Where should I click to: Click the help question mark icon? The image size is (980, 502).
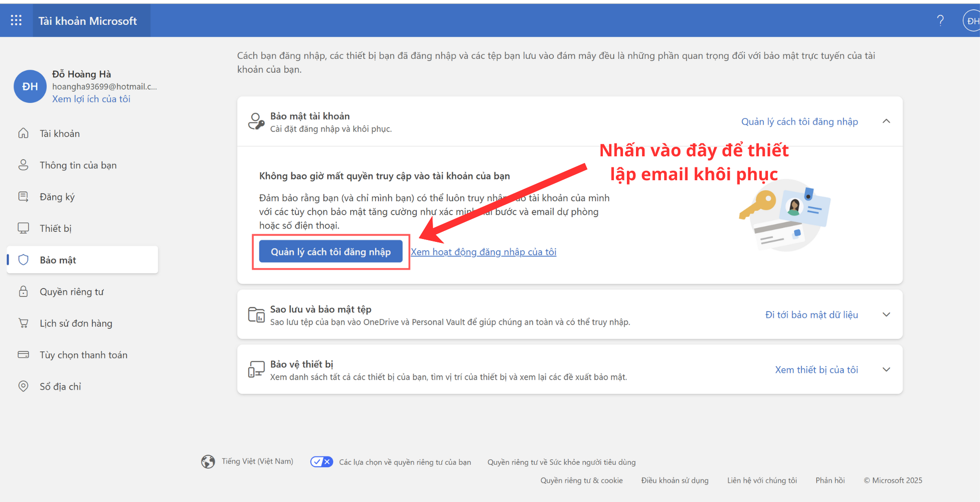click(x=940, y=20)
